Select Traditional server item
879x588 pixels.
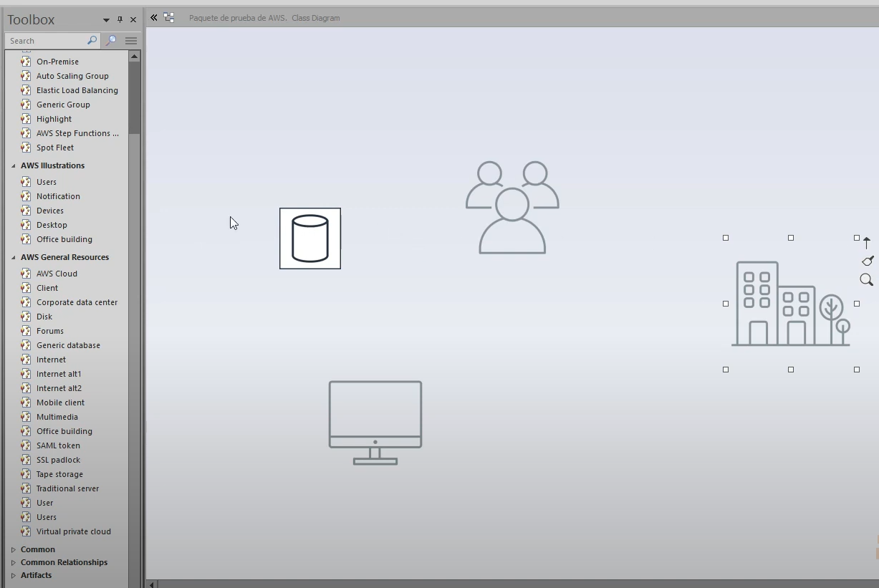point(67,488)
